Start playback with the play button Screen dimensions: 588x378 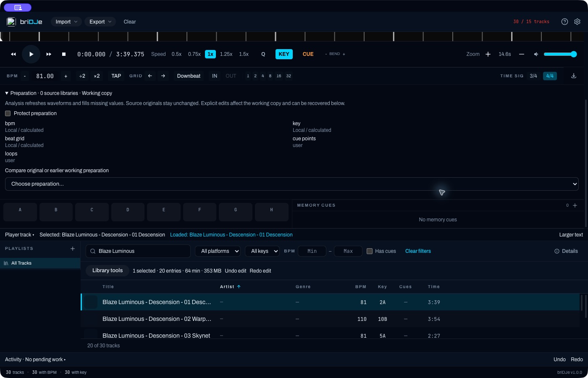click(x=31, y=54)
